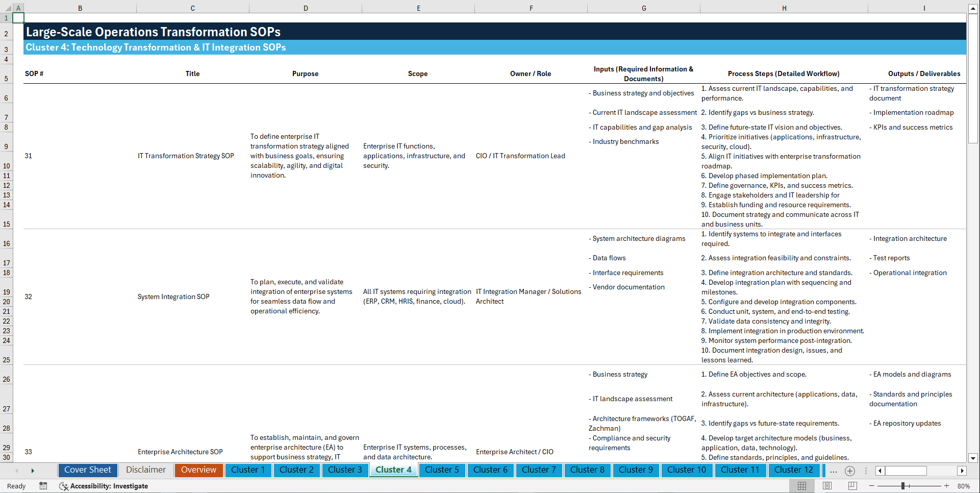
Task: Zoom in using the plus icon
Action: (x=947, y=486)
